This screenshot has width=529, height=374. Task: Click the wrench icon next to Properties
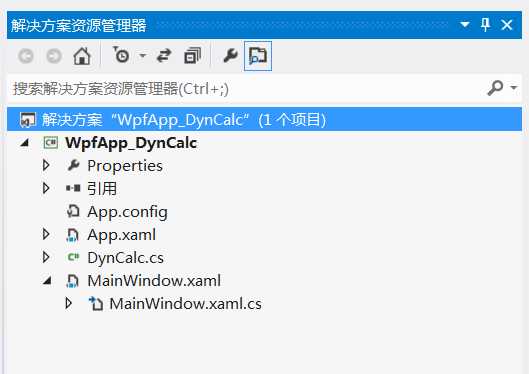(73, 165)
